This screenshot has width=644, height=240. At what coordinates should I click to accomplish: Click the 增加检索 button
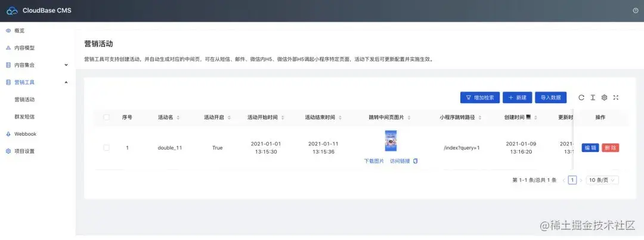pos(479,98)
